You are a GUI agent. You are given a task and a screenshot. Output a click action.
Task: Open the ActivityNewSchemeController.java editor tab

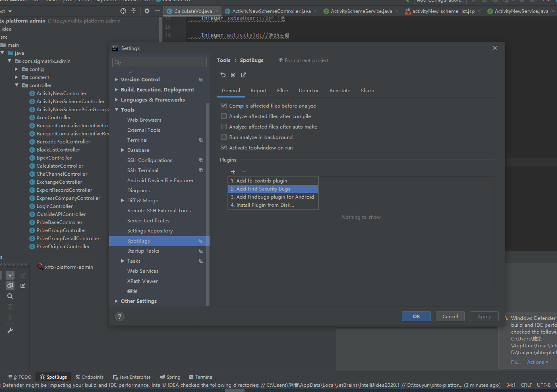click(271, 11)
